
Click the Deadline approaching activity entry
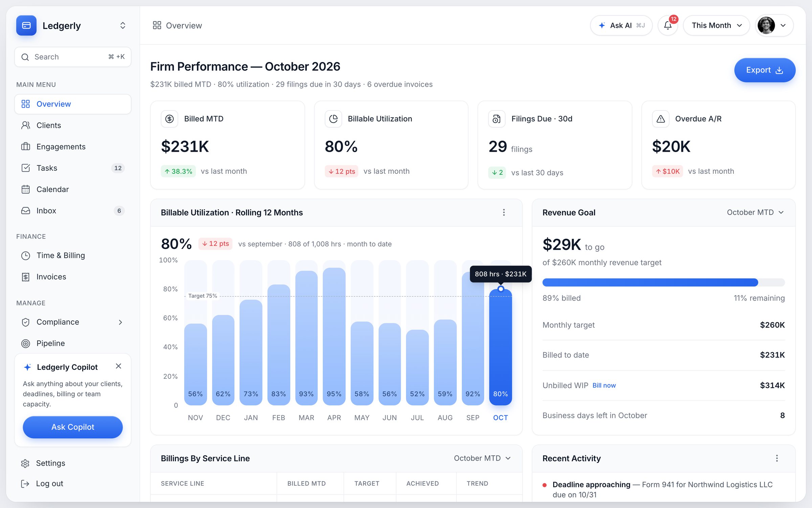pyautogui.click(x=663, y=489)
